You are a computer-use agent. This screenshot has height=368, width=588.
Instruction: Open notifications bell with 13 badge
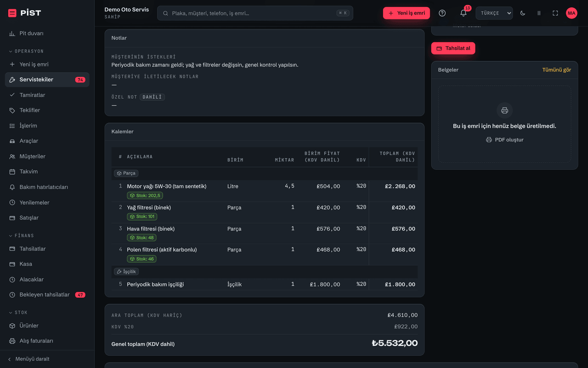[464, 13]
